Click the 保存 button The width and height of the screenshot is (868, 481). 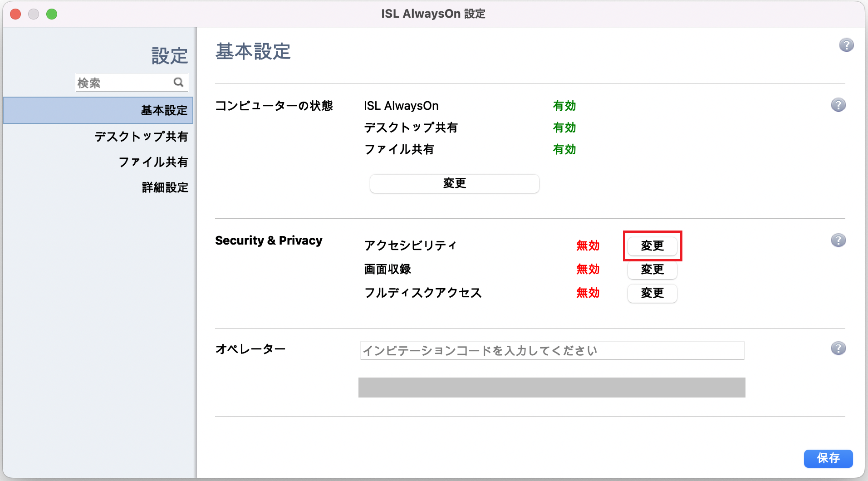point(829,458)
